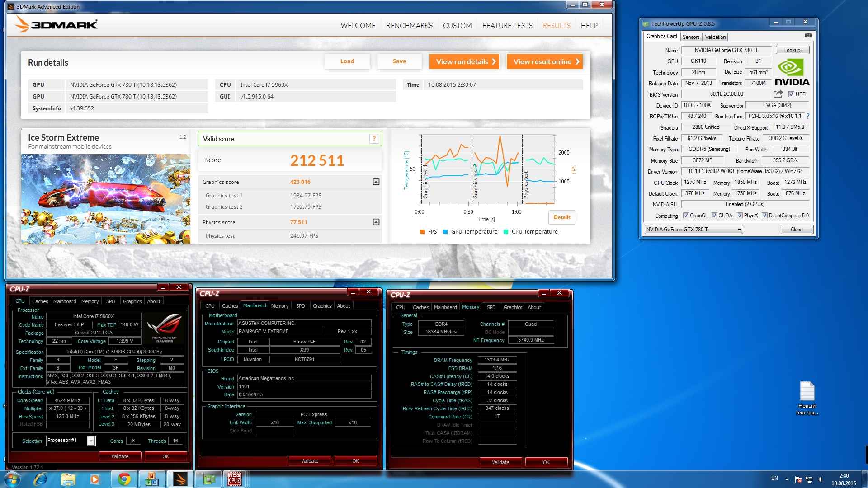The height and width of the screenshot is (488, 868).
Task: Click the ROG logo in CPU-Z CPU window
Action: click(164, 328)
